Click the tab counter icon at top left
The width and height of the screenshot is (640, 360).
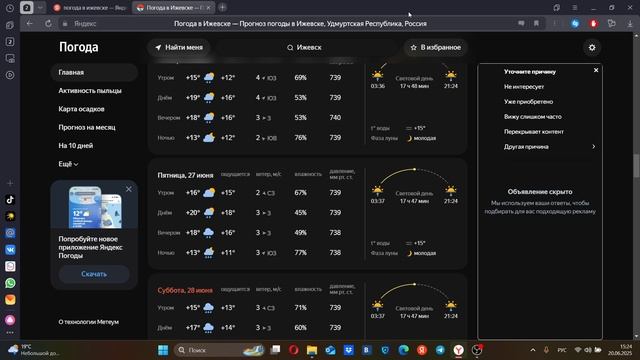coord(27,8)
